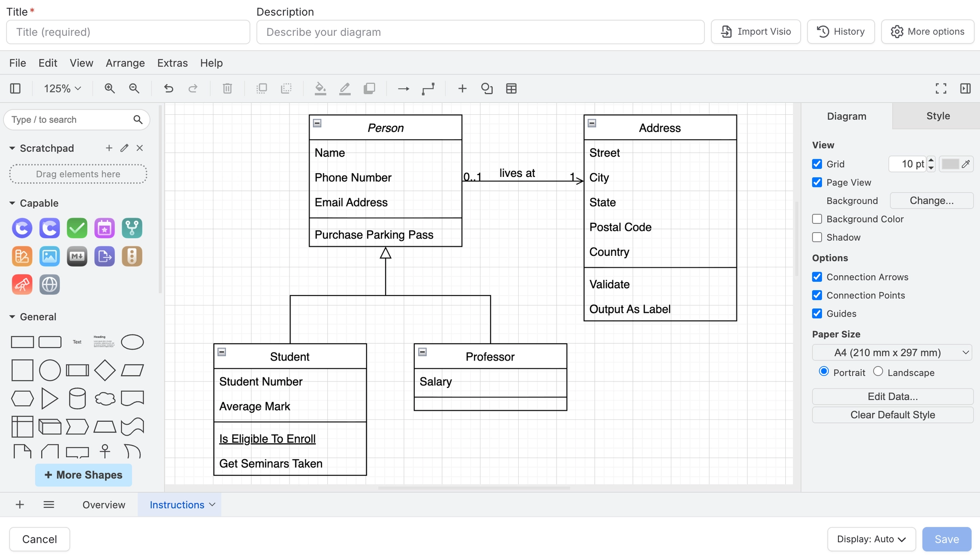Click the purple calendar Capable icon

click(104, 228)
